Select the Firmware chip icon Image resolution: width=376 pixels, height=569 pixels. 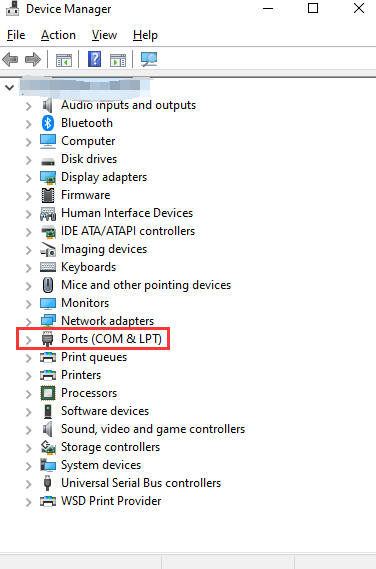coord(48,195)
